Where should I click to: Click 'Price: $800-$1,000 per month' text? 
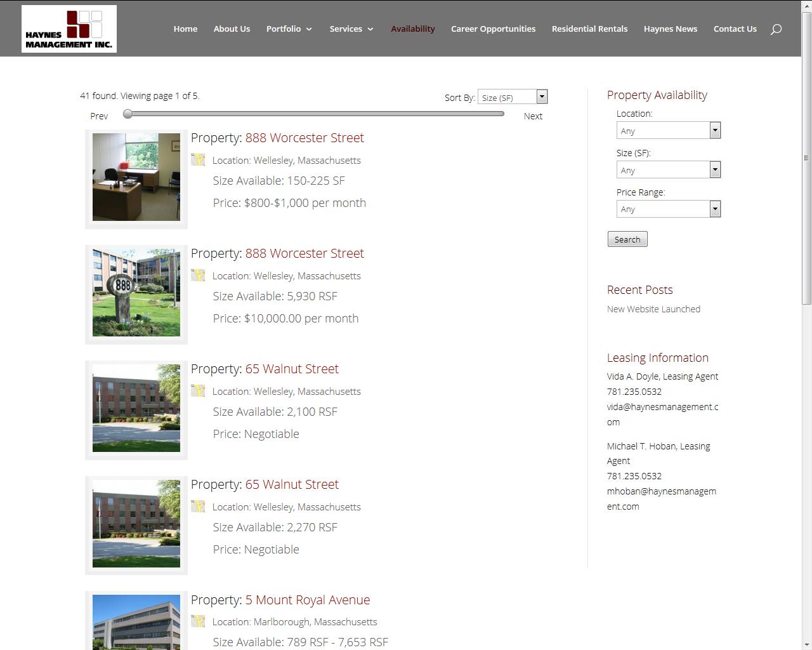tap(289, 202)
